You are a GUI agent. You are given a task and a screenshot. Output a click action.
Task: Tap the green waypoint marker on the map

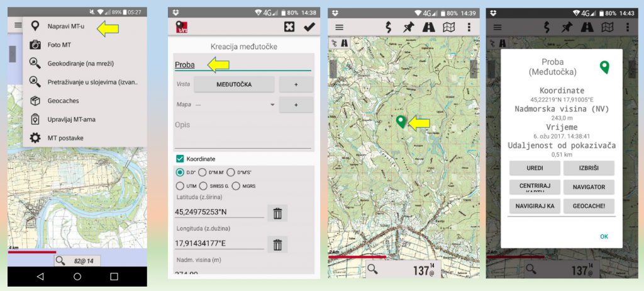401,122
